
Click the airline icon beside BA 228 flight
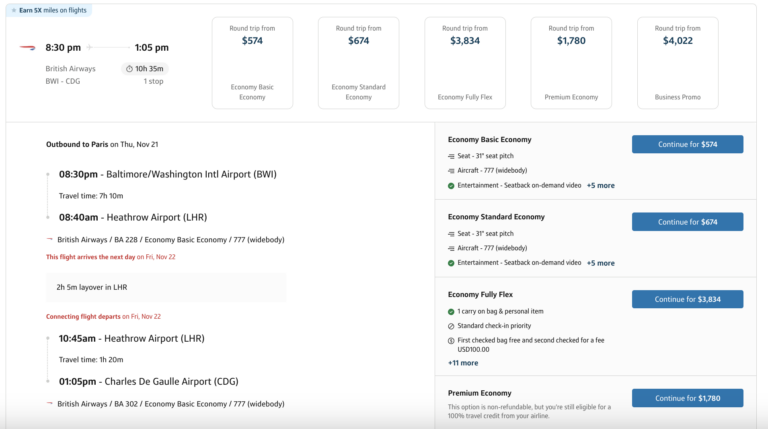tap(50, 239)
